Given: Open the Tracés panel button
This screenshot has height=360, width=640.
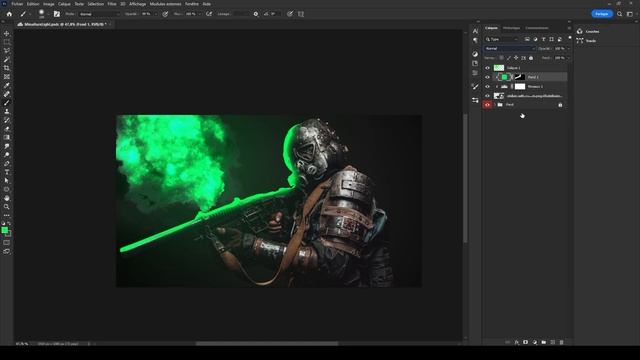Looking at the screenshot, I should tap(587, 41).
